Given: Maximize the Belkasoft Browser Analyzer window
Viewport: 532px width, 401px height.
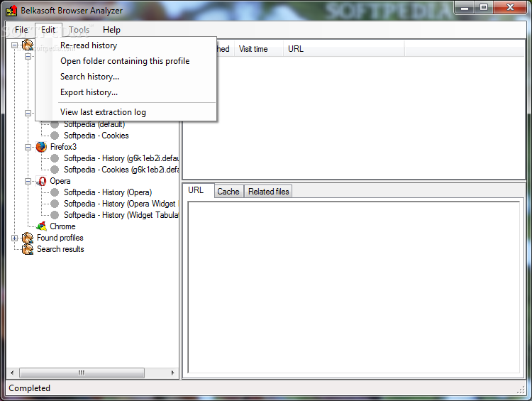Looking at the screenshot, I should pyautogui.click(x=484, y=8).
